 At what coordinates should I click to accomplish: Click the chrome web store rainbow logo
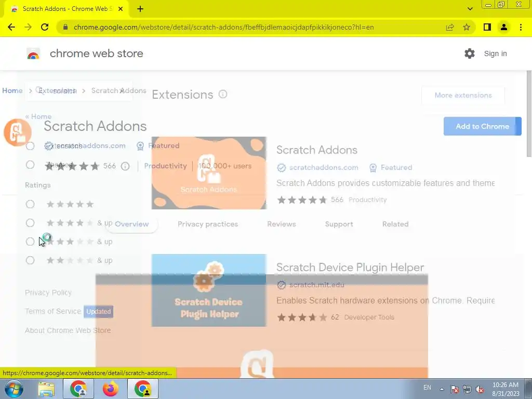[33, 54]
